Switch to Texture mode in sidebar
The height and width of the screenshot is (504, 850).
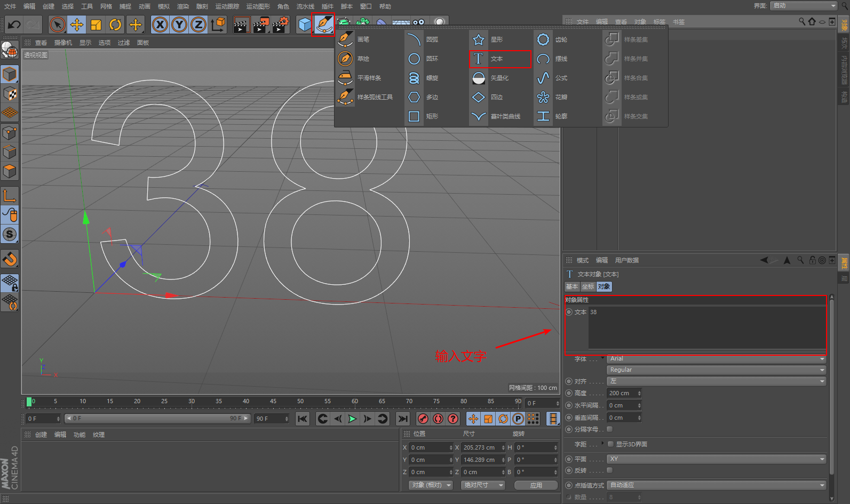point(10,94)
